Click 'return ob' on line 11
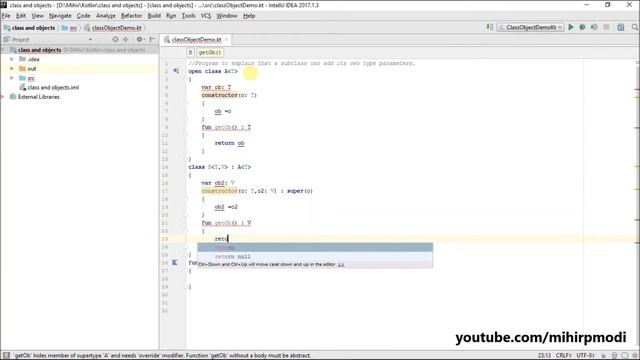640x360 pixels. [229, 143]
